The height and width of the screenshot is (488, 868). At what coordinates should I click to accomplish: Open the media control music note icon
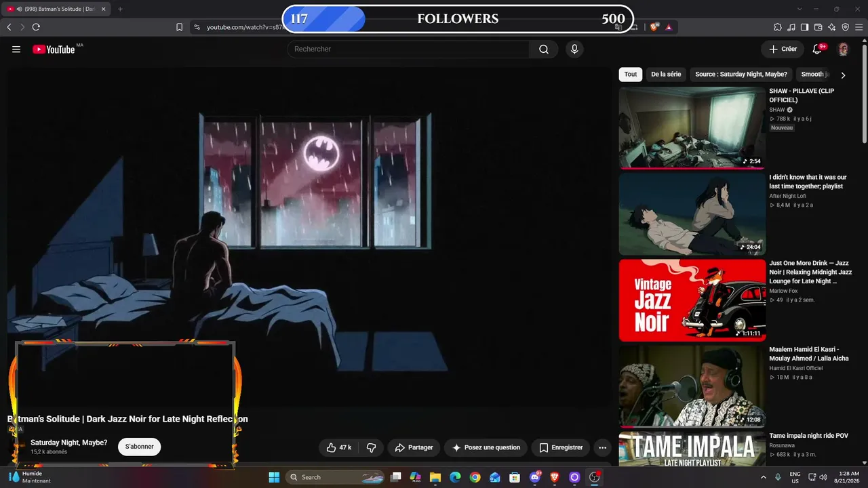[791, 27]
